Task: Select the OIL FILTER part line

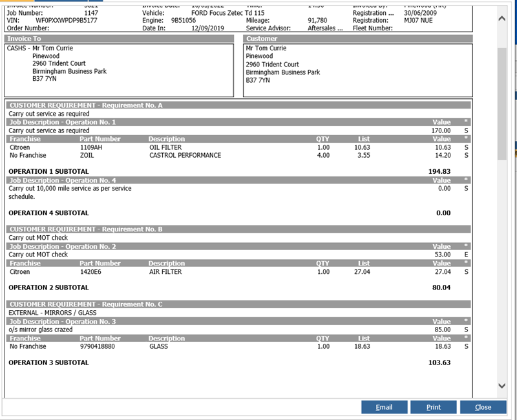Action: (194, 147)
